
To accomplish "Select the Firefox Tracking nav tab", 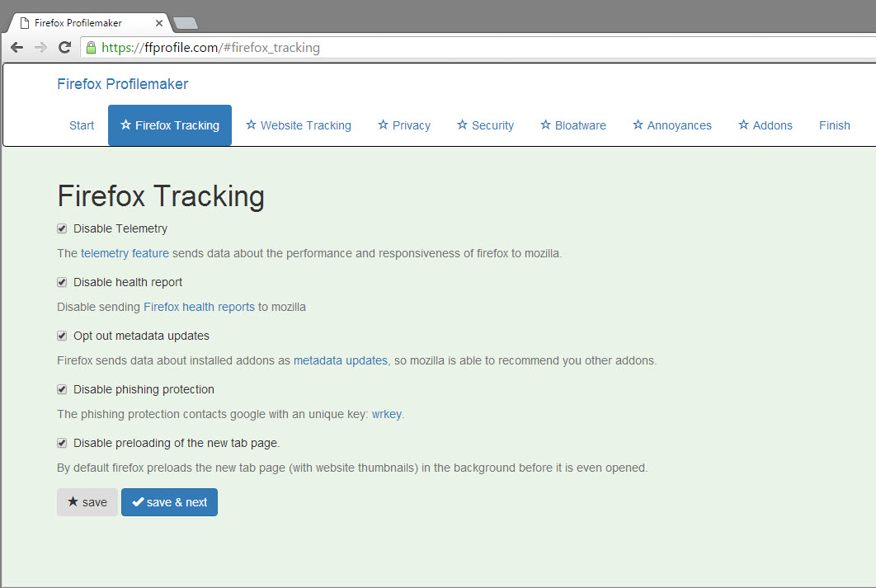I will click(x=170, y=125).
